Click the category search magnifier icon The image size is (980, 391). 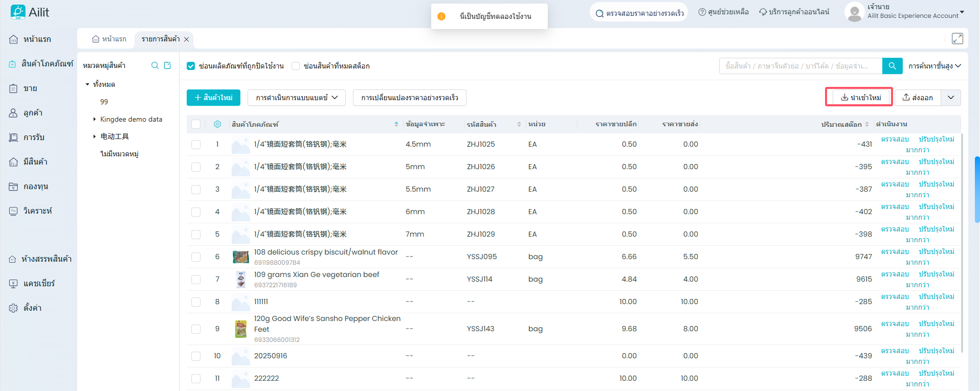click(155, 65)
